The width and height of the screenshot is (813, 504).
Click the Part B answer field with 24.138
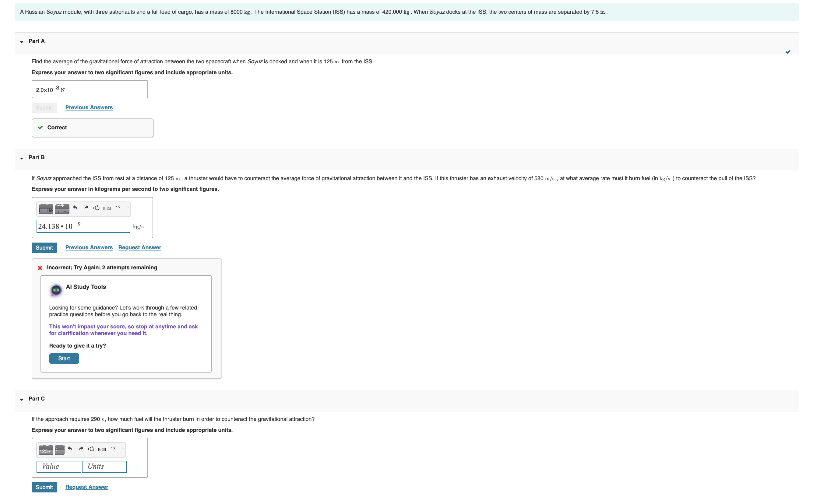pyautogui.click(x=83, y=226)
